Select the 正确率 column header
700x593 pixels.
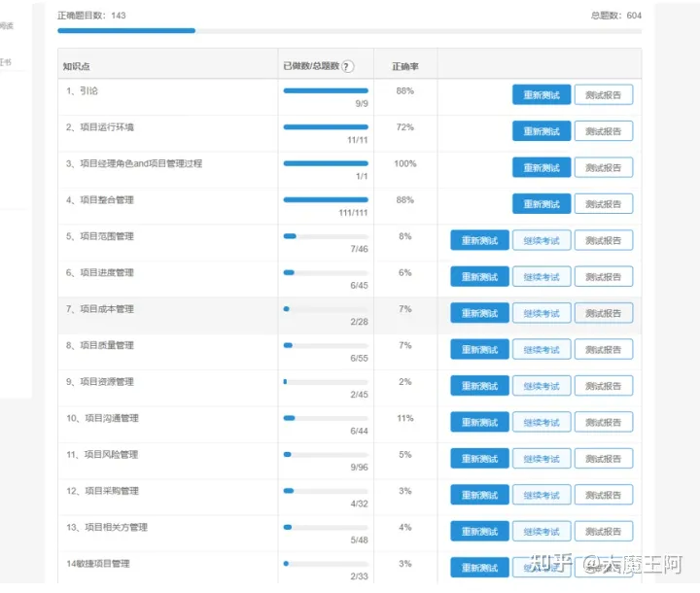405,66
